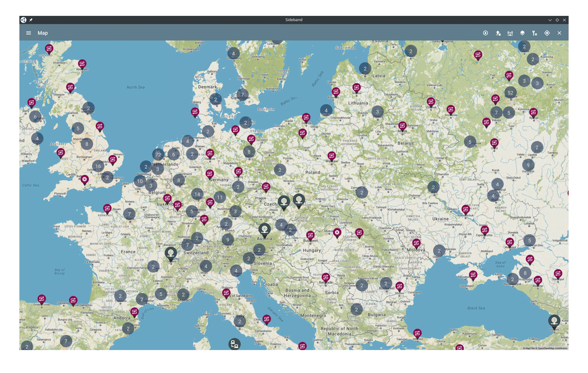Open the radio antenna network icon
This screenshot has width=588, height=373.
(510, 33)
